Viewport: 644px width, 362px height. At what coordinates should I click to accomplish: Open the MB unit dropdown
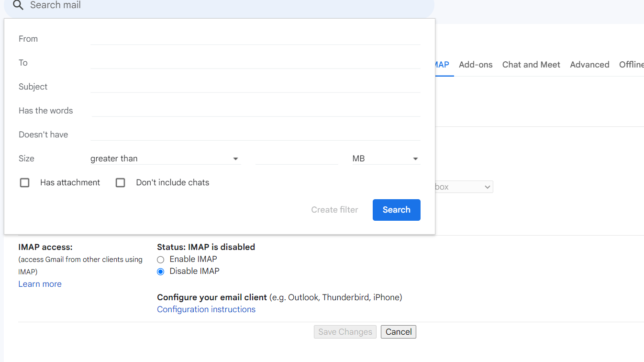click(386, 158)
